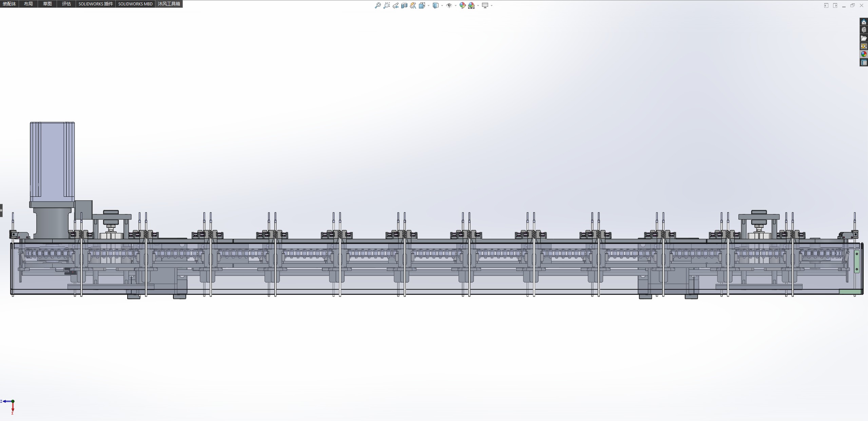Open the Dynamic Annotation Views tool
868x421 pixels.
tap(413, 5)
